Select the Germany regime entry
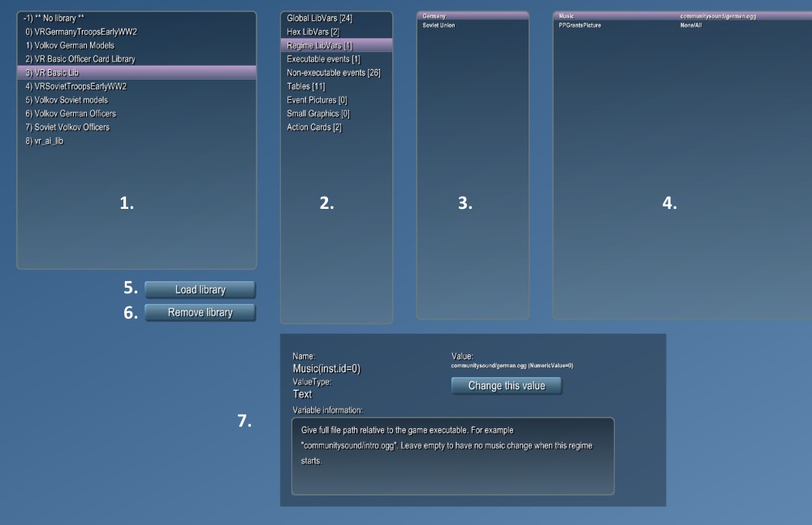The height and width of the screenshot is (525, 812). click(x=434, y=15)
